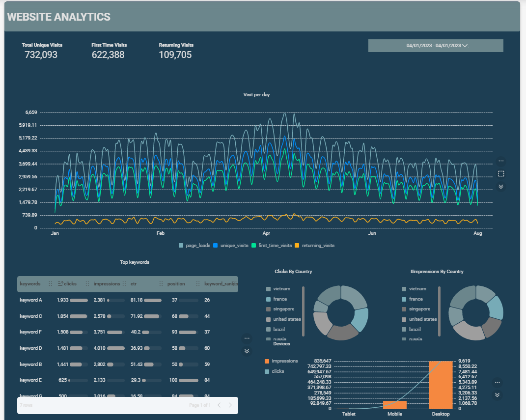Select keyword A row name

click(x=31, y=300)
